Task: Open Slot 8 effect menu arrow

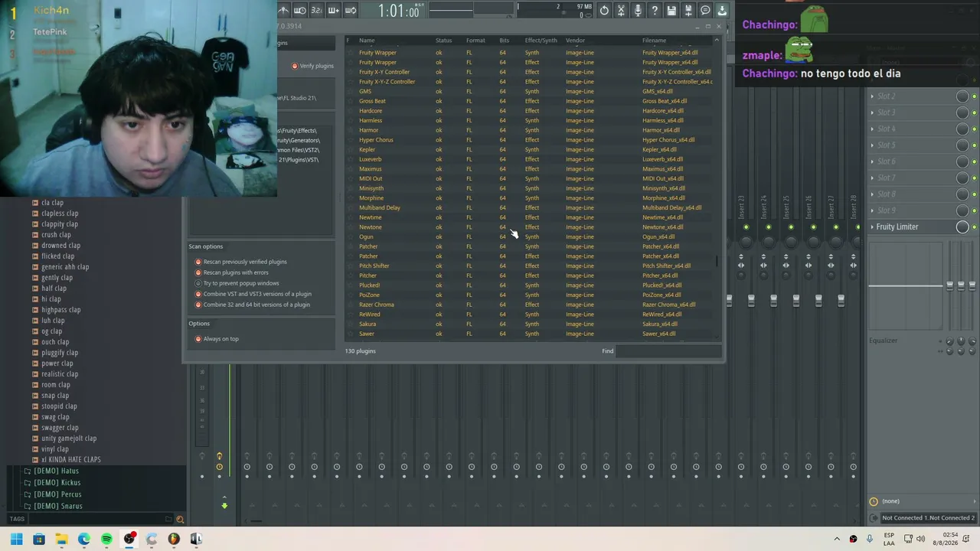Action: 872,194
